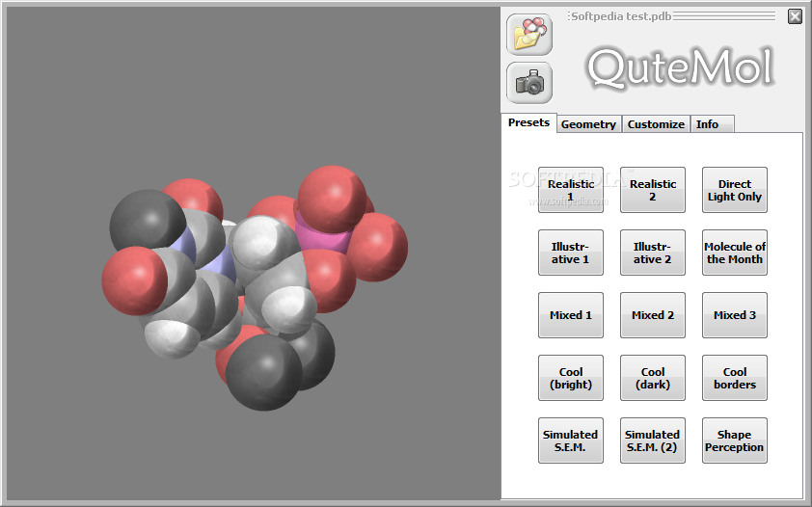Apply the Realistic 2 preset
The image size is (812, 507).
[x=653, y=190]
